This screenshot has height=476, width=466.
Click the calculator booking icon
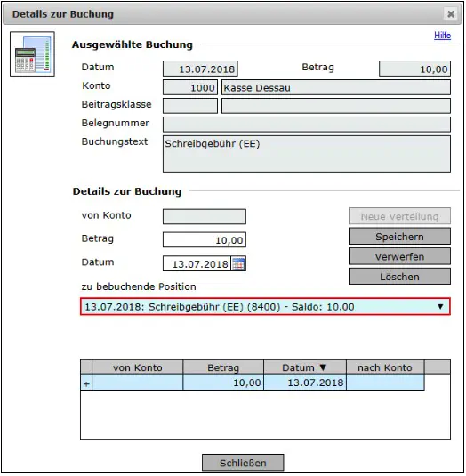click(32, 54)
